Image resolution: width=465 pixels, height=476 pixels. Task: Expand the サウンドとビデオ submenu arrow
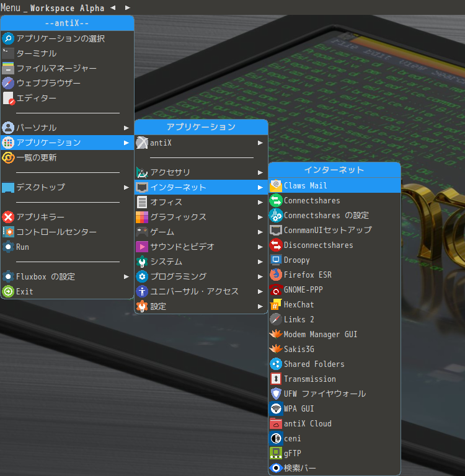coord(260,247)
